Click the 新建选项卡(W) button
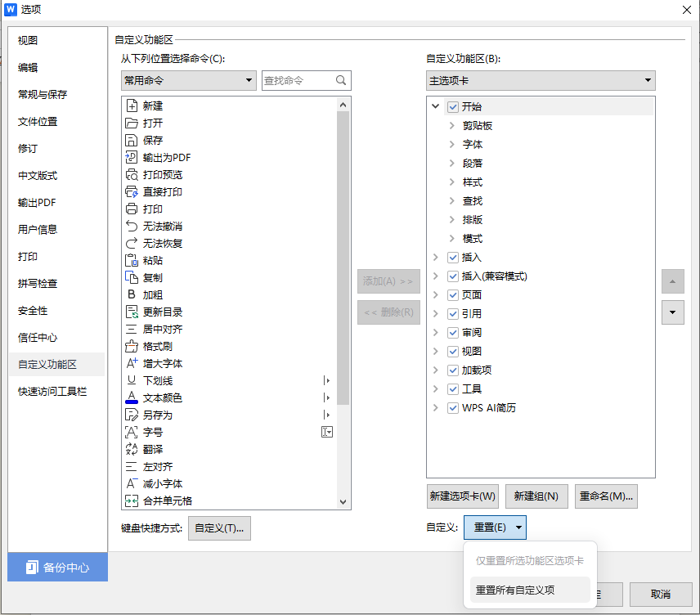This screenshot has height=615, width=700. [463, 496]
